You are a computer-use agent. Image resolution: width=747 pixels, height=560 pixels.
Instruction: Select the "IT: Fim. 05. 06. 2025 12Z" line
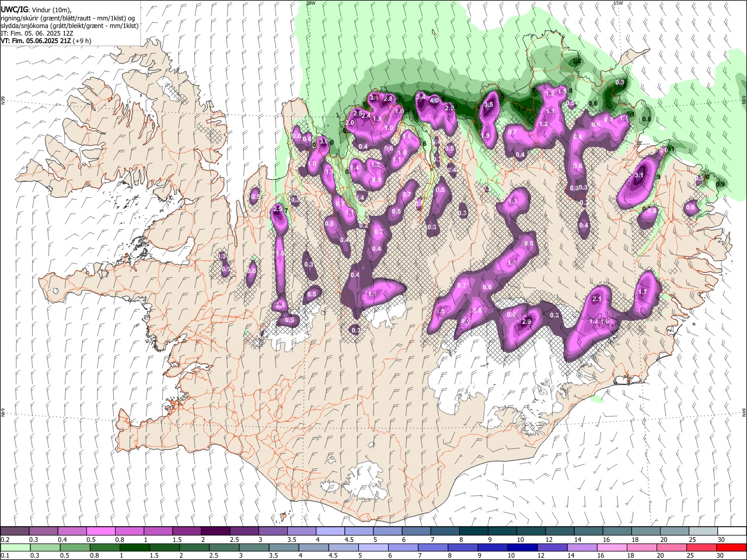coord(36,33)
